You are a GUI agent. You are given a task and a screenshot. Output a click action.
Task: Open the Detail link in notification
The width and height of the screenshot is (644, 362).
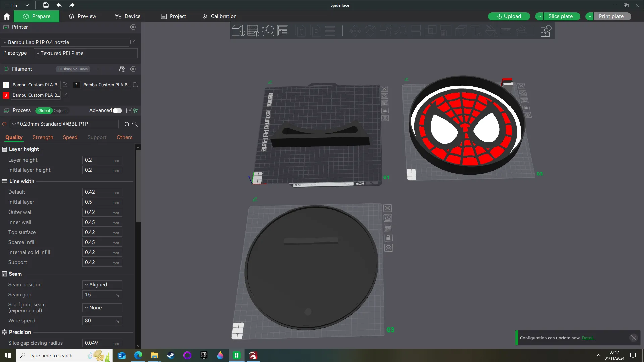click(x=588, y=338)
